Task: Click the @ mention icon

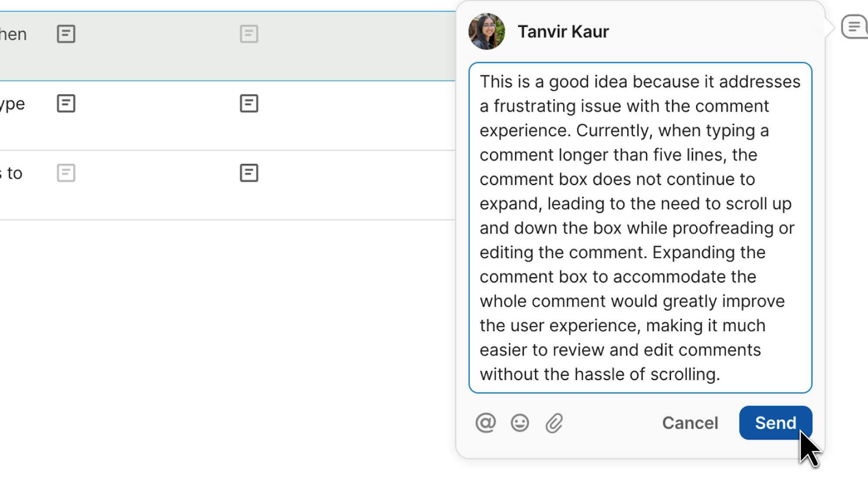Action: pos(485,423)
